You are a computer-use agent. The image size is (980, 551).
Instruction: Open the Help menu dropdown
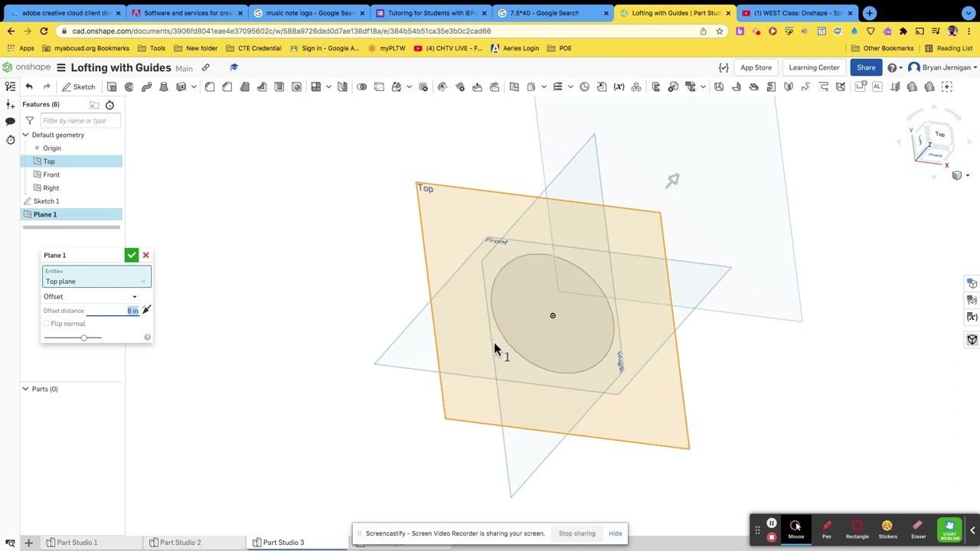pyautogui.click(x=893, y=67)
